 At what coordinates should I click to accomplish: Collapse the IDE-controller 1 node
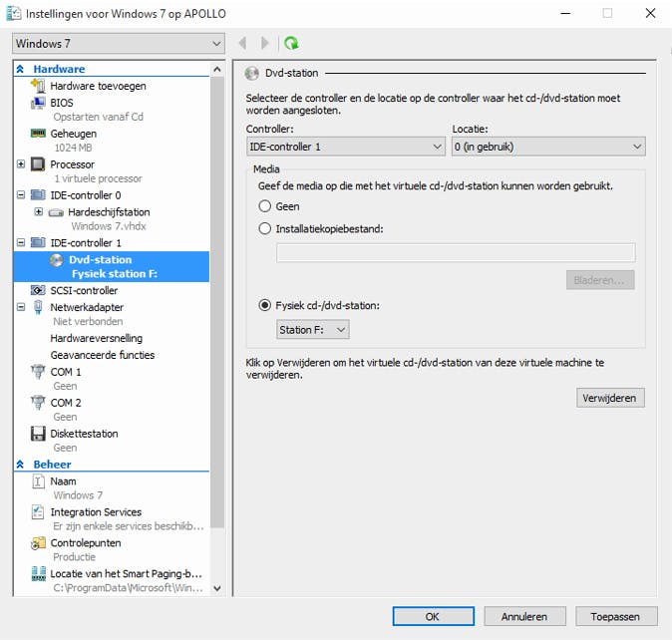[x=21, y=242]
